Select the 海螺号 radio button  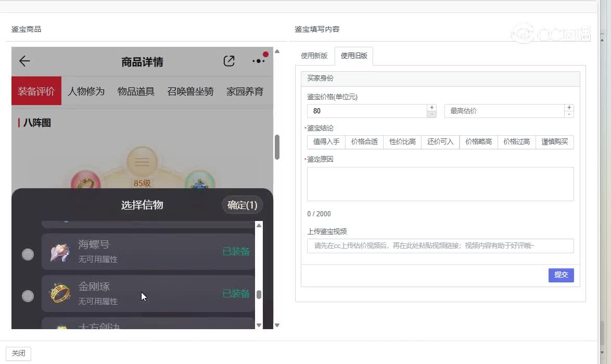point(28,254)
